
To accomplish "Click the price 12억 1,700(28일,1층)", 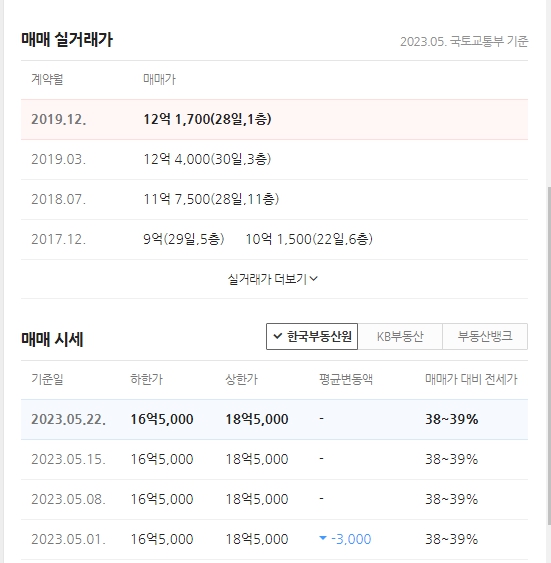I will point(207,119).
